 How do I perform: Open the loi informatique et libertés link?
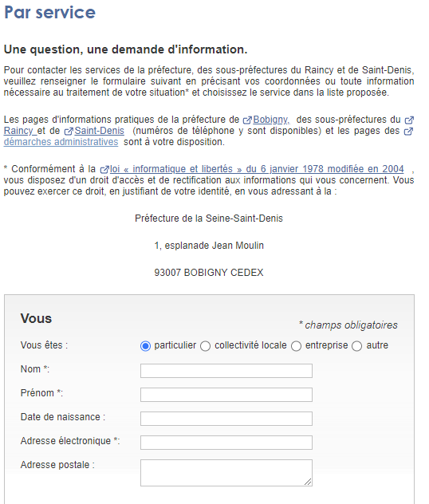click(257, 169)
